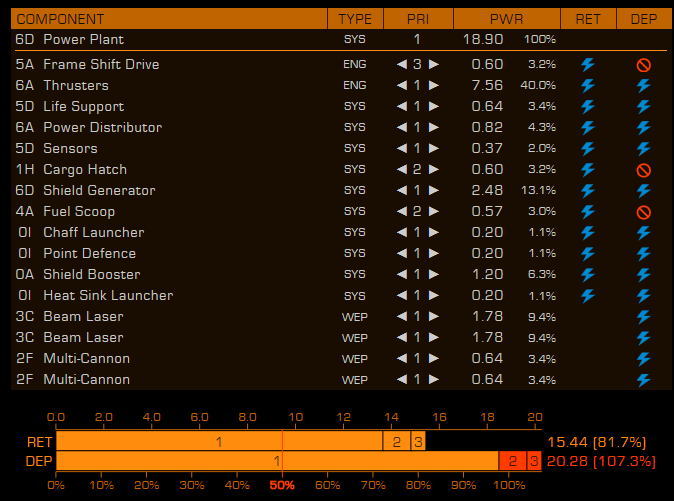
Task: Click Heat Sink Launcher retracted lightning icon
Action: click(588, 296)
